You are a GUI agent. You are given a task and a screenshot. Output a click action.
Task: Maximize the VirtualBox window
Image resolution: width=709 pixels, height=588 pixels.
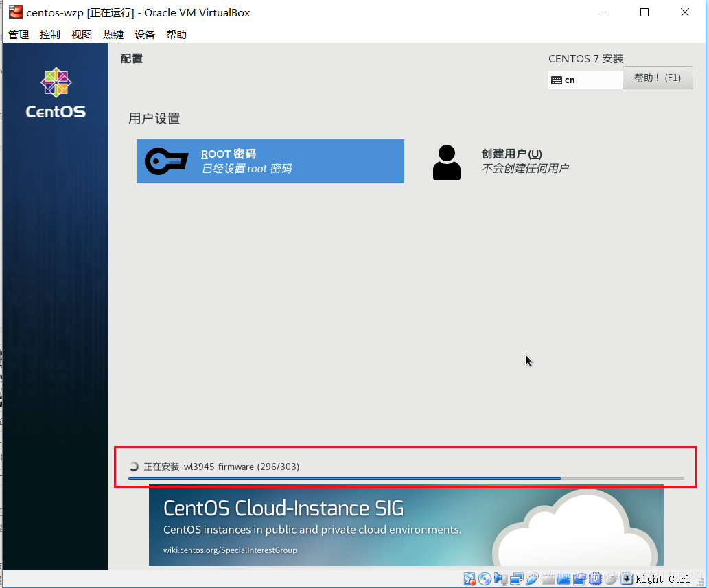644,12
